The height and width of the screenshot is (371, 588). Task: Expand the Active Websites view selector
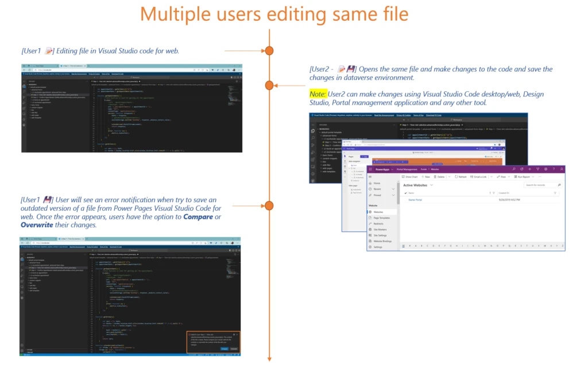[x=431, y=185]
